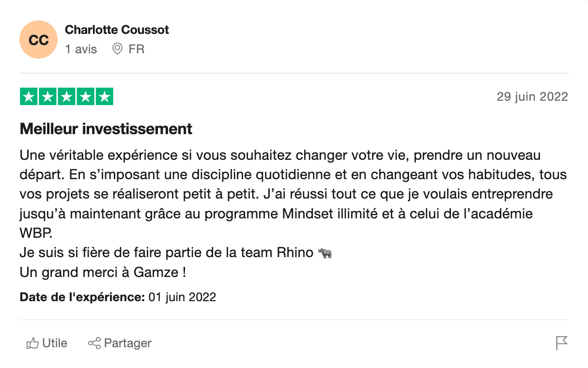
Task: Click the fourth green rating star
Action: pyautogui.click(x=85, y=97)
